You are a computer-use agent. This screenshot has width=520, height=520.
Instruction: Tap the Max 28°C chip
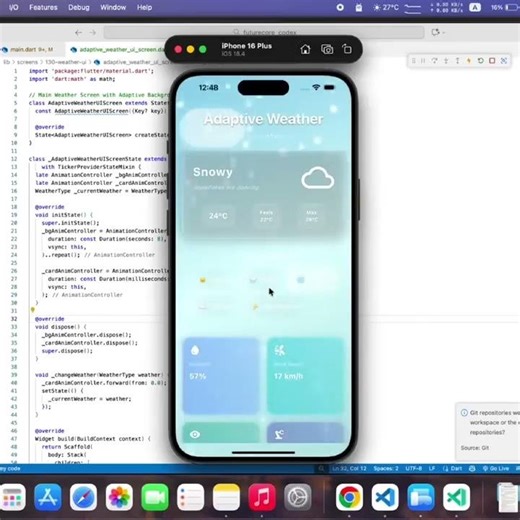[x=312, y=216]
